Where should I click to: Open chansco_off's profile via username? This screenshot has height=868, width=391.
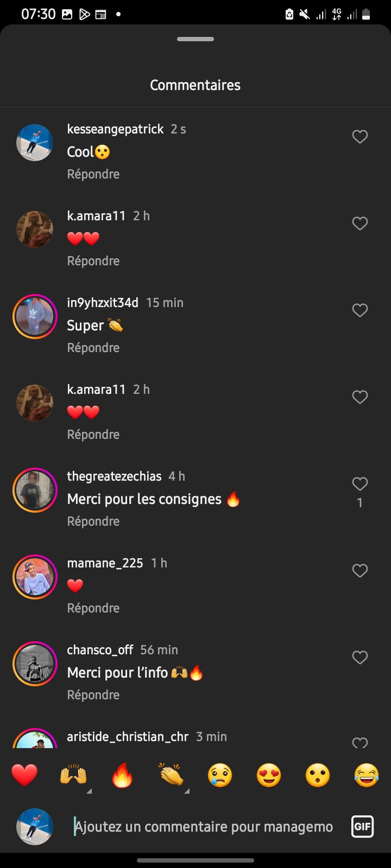coord(100,650)
